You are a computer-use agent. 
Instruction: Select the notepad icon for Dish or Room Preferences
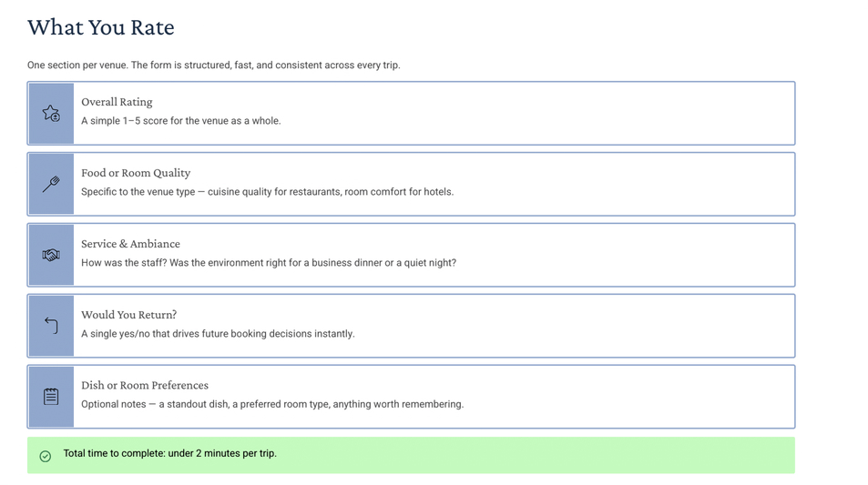point(51,397)
